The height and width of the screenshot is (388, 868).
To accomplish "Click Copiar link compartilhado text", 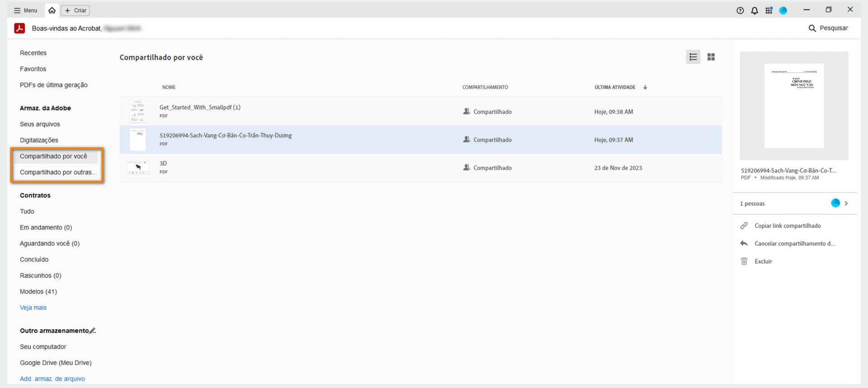I will pyautogui.click(x=788, y=226).
